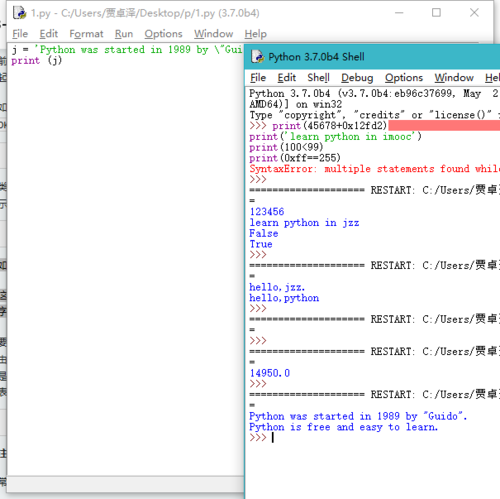Open File menu in 1.py editor window
Image resolution: width=500 pixels, height=499 pixels.
tap(20, 34)
